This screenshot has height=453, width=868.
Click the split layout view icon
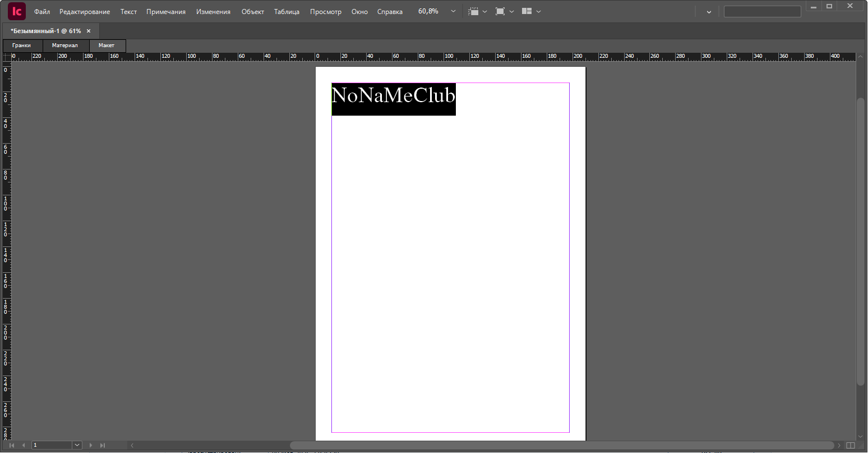point(850,445)
